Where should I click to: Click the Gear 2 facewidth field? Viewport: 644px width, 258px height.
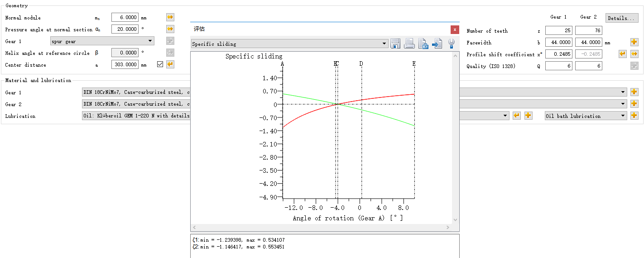tap(589, 42)
